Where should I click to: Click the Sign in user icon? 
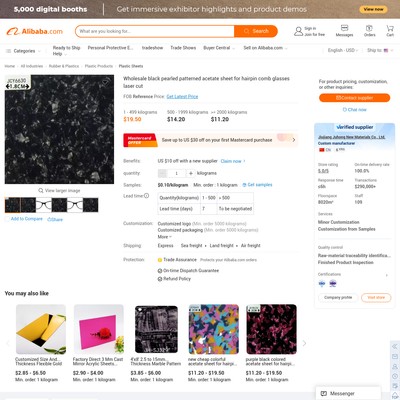(298, 31)
